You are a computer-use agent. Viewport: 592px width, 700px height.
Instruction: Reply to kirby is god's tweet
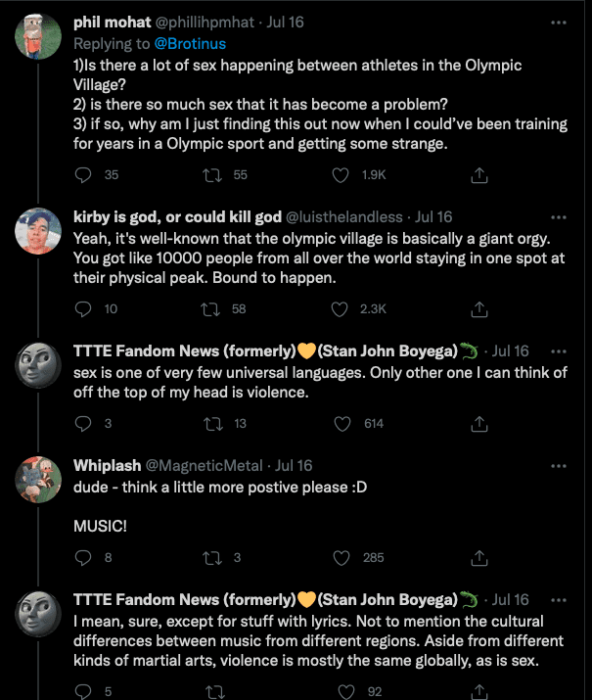click(83, 308)
